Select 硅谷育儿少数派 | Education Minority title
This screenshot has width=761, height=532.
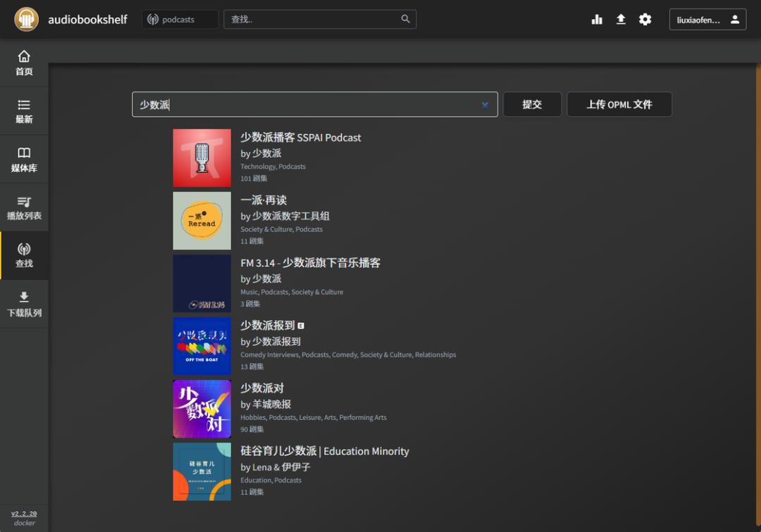click(325, 451)
